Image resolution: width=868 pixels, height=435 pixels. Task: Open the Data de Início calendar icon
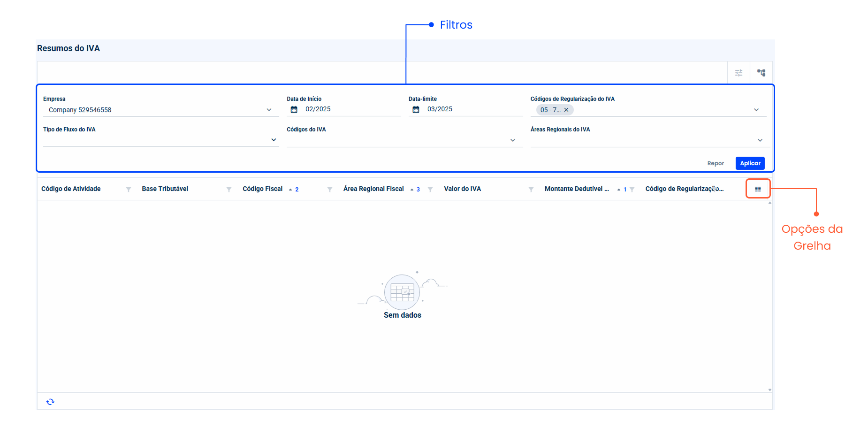(x=294, y=109)
